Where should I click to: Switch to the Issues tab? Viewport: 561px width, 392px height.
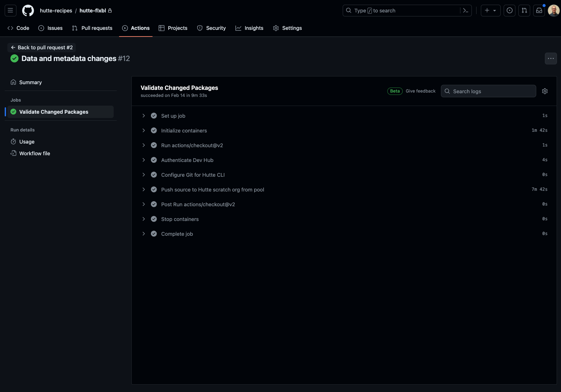tap(51, 28)
